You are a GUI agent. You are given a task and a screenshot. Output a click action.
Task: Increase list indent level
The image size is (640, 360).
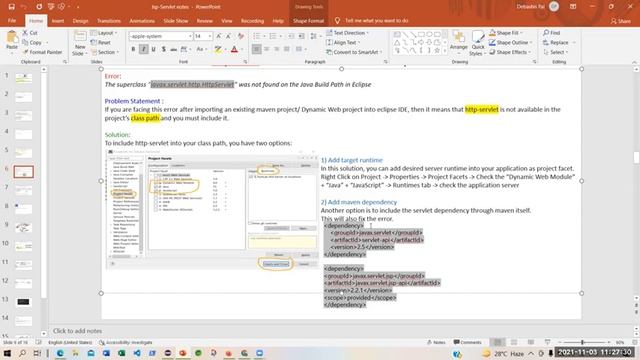(301, 36)
